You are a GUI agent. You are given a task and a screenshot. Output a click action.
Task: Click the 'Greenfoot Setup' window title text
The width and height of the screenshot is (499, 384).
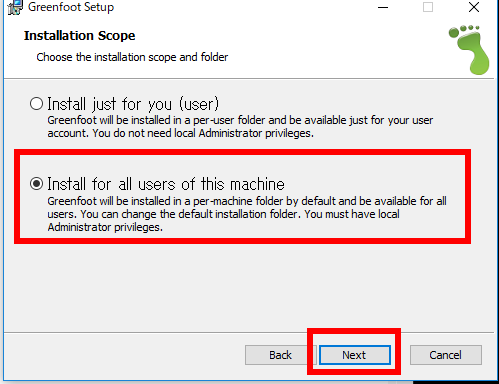point(71,7)
